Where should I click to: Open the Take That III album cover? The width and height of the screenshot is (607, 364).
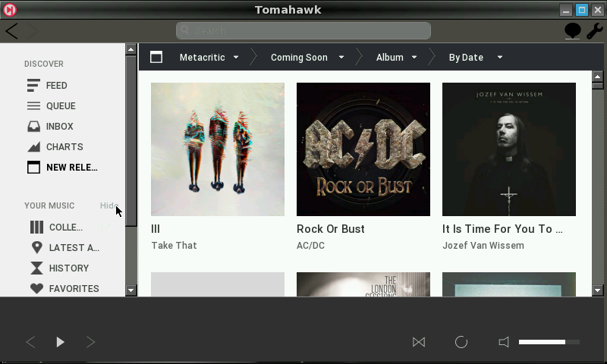tap(218, 149)
